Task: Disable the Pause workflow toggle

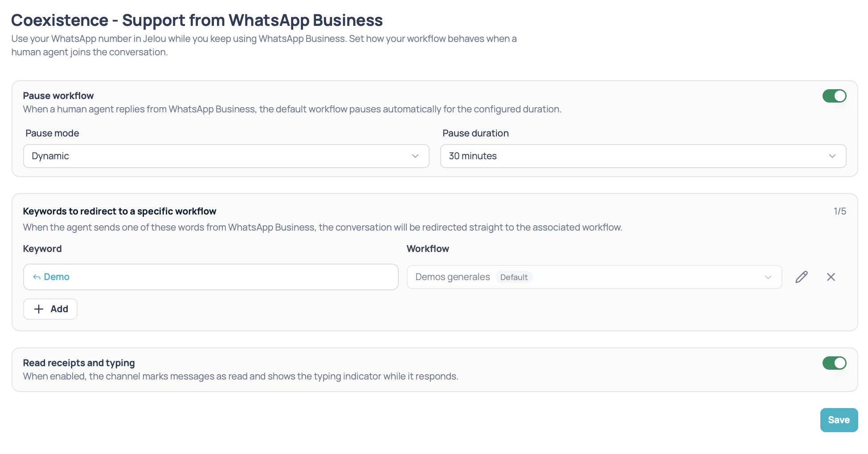Action: tap(834, 96)
